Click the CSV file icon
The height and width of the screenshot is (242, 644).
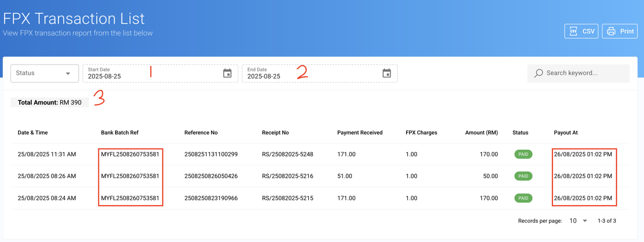(x=574, y=31)
